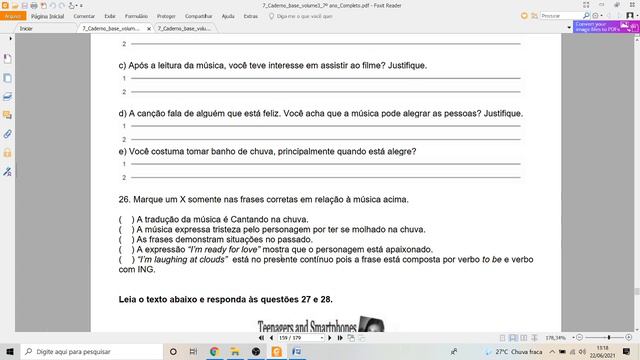The image size is (640, 360).
Task: Open the Compartilhar ribbon tab
Action: click(x=198, y=16)
